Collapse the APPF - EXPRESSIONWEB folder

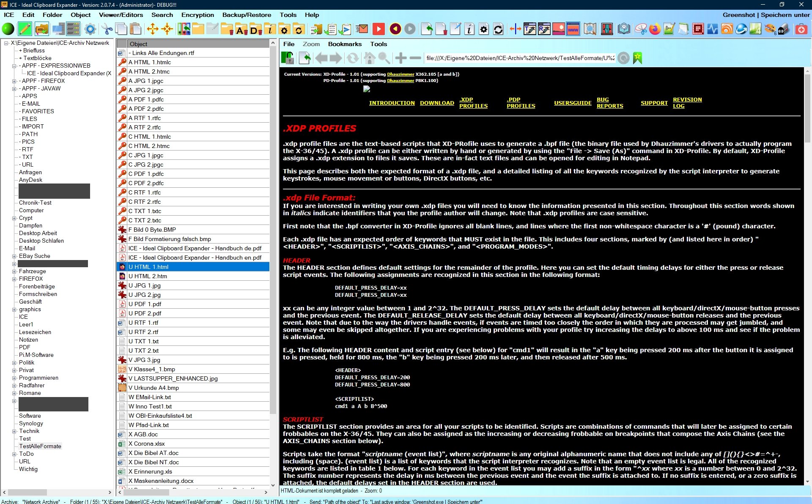tap(14, 66)
